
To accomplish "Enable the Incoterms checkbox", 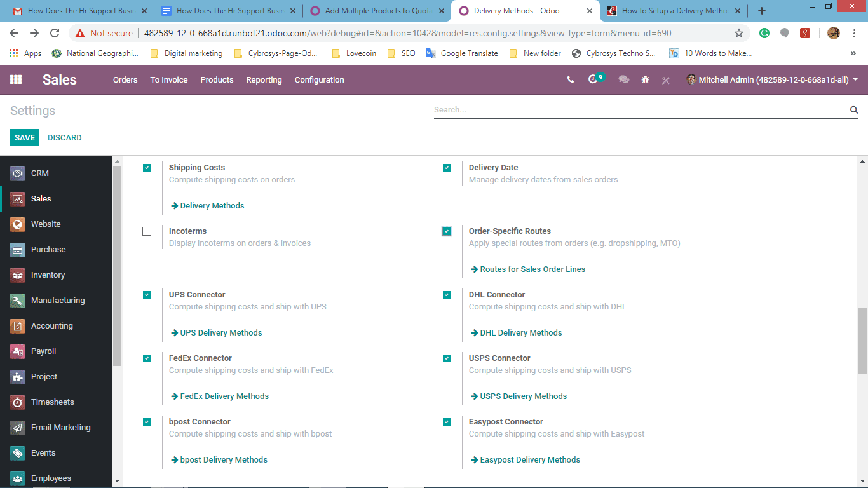I will pyautogui.click(x=147, y=231).
